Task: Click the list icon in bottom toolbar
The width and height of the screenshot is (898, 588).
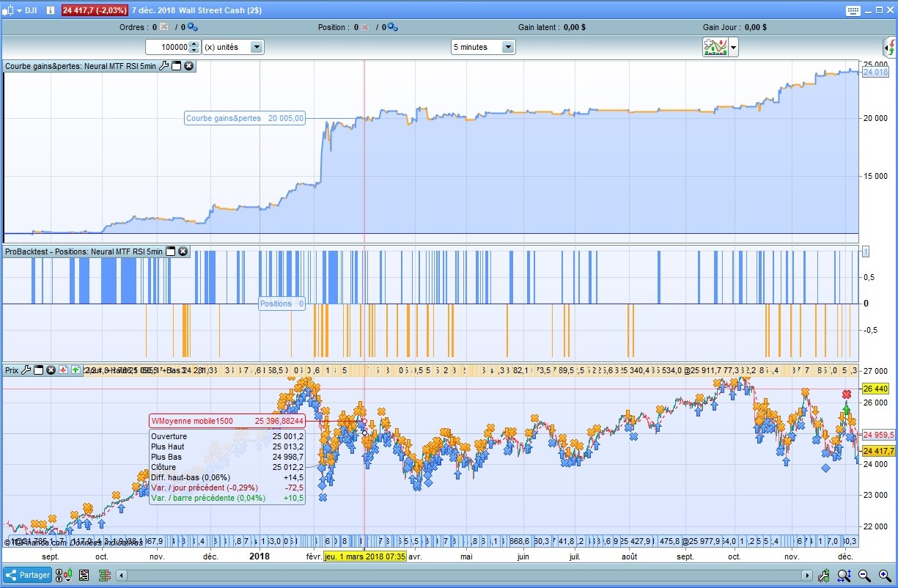Action: tap(84, 575)
